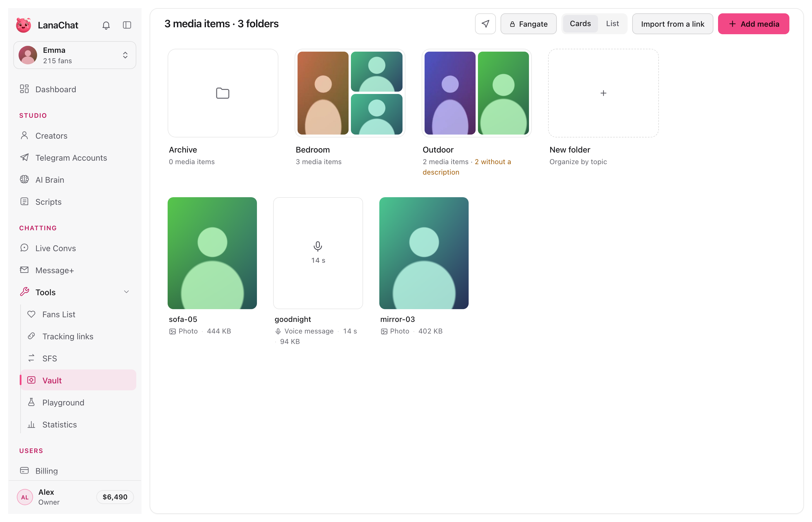Open Dashboard from the sidebar
812x522 pixels.
pyautogui.click(x=75, y=89)
